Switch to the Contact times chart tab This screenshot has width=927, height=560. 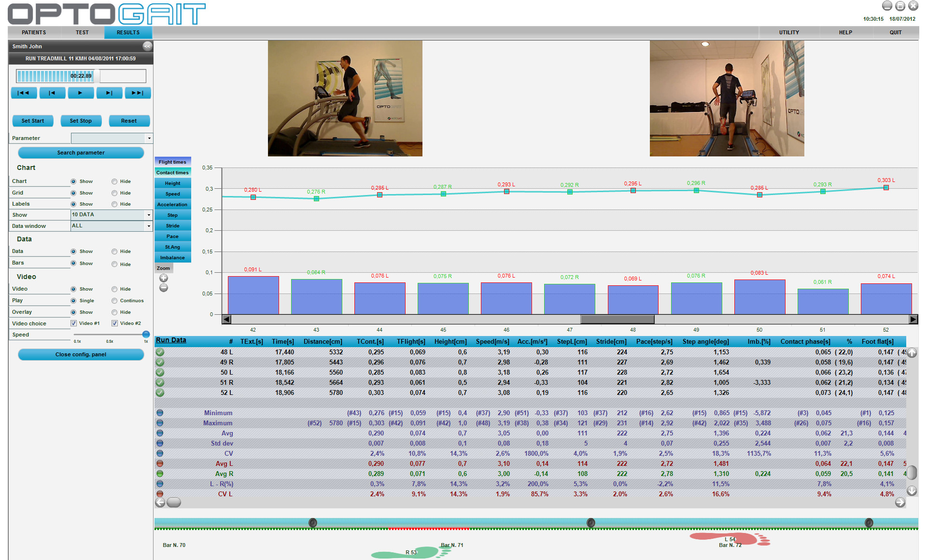[x=172, y=173]
